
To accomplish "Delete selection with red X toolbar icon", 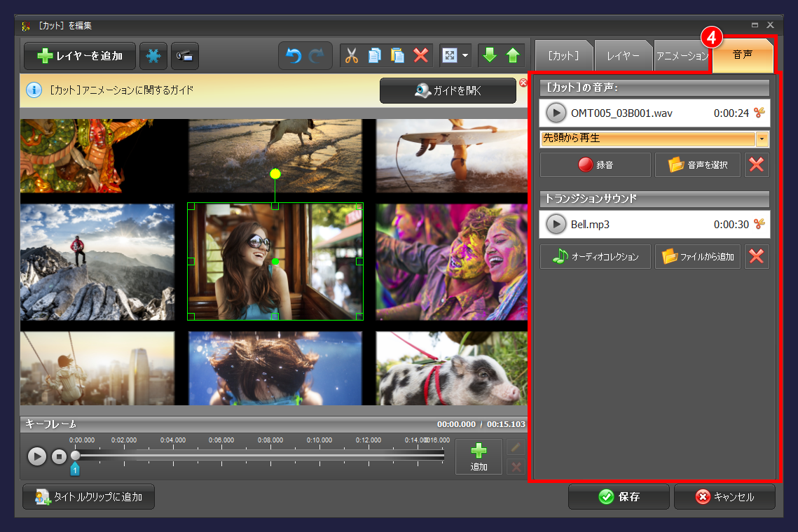I will pos(420,56).
